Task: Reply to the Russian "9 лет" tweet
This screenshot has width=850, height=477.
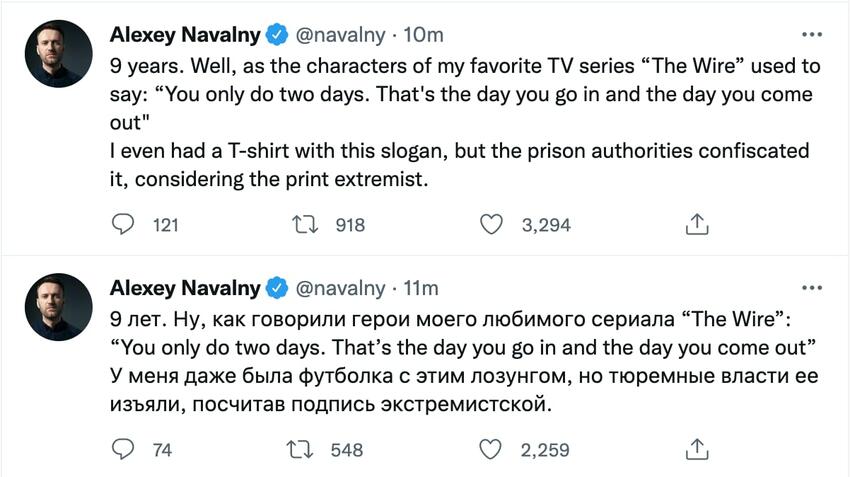Action: click(x=122, y=449)
